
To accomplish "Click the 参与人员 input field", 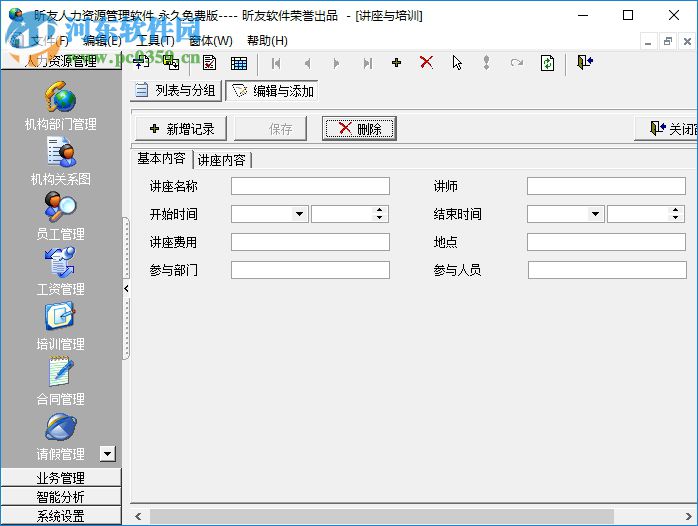I will (607, 270).
